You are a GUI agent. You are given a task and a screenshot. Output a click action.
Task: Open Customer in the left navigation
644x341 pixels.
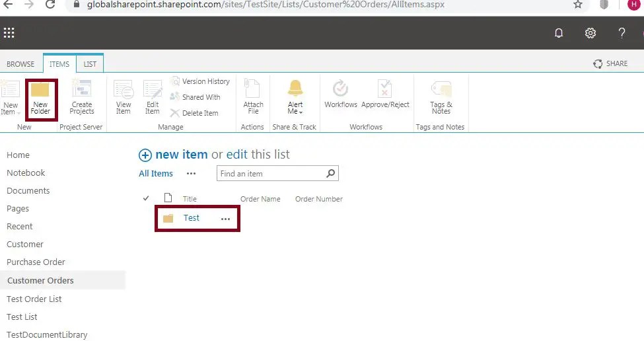point(25,244)
